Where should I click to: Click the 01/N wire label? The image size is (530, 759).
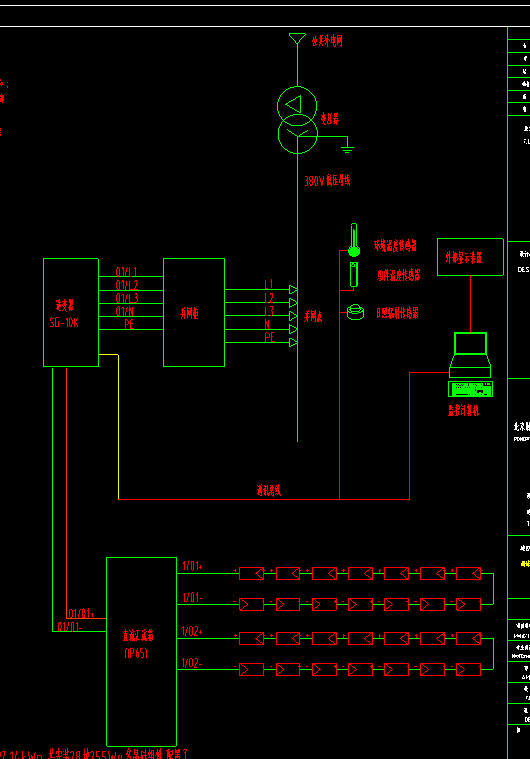pos(124,311)
